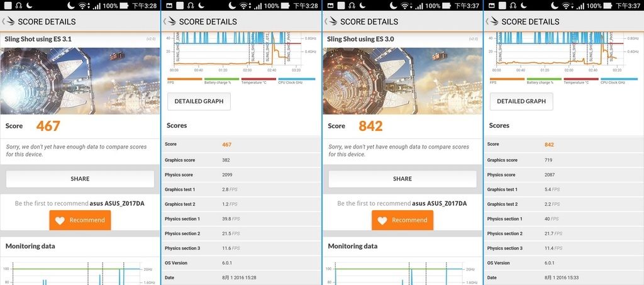Image resolution: width=644 pixels, height=285 pixels.
Task: Select the Physics section 3 row showing 11.4 FPS
Action: click(x=563, y=249)
